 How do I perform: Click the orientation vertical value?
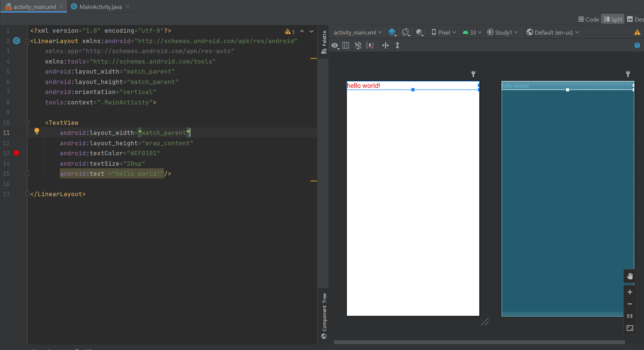click(x=138, y=92)
